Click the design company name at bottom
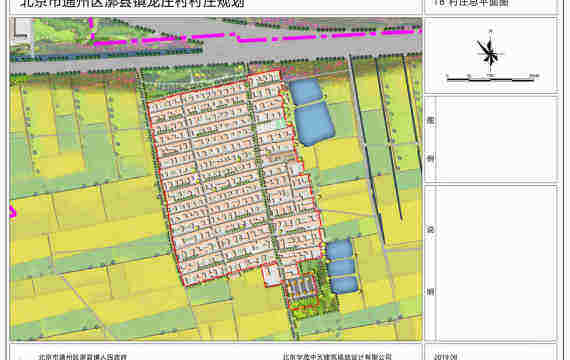 coord(337,357)
